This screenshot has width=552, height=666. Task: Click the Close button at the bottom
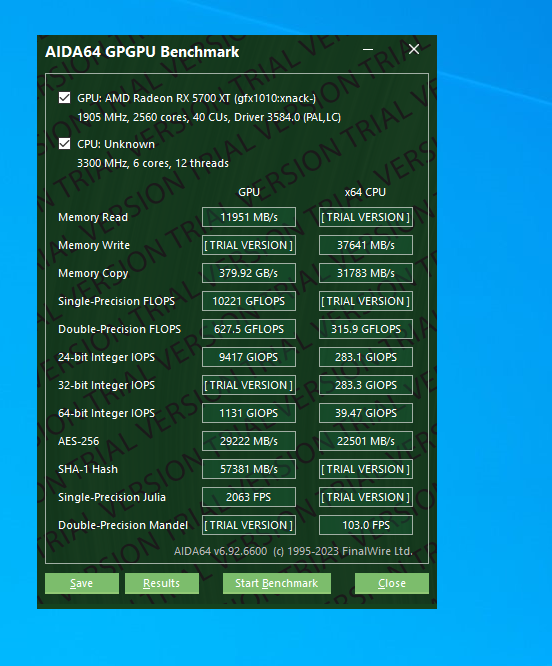tap(391, 583)
